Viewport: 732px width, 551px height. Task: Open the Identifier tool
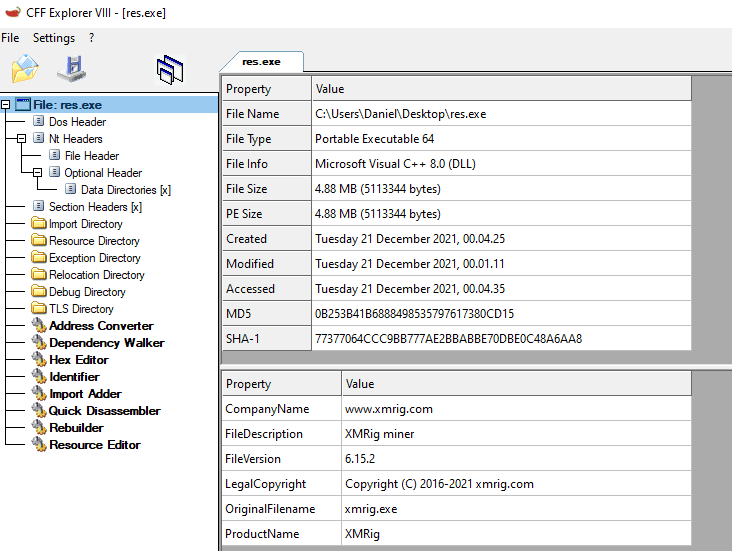[x=74, y=377]
